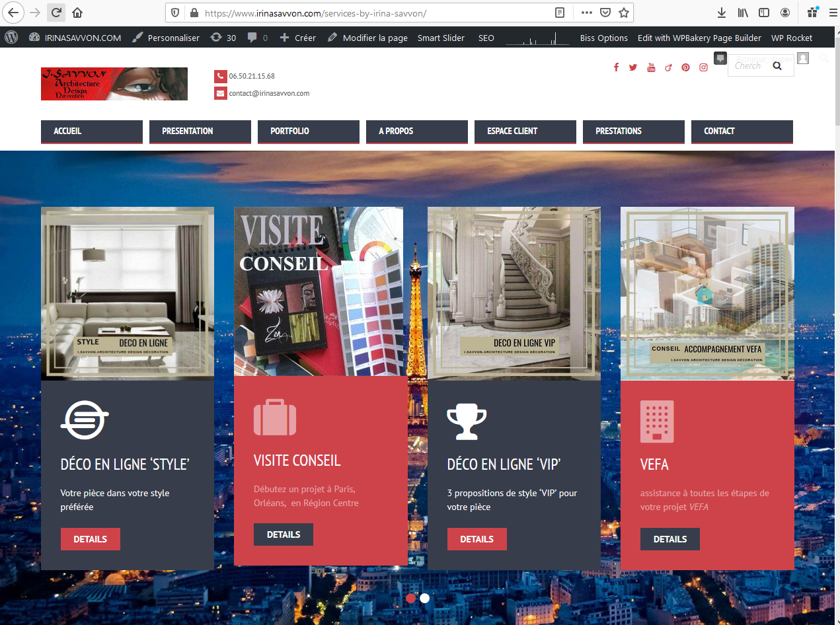Open the Instagram social icon
This screenshot has width=840, height=625.
(x=704, y=67)
